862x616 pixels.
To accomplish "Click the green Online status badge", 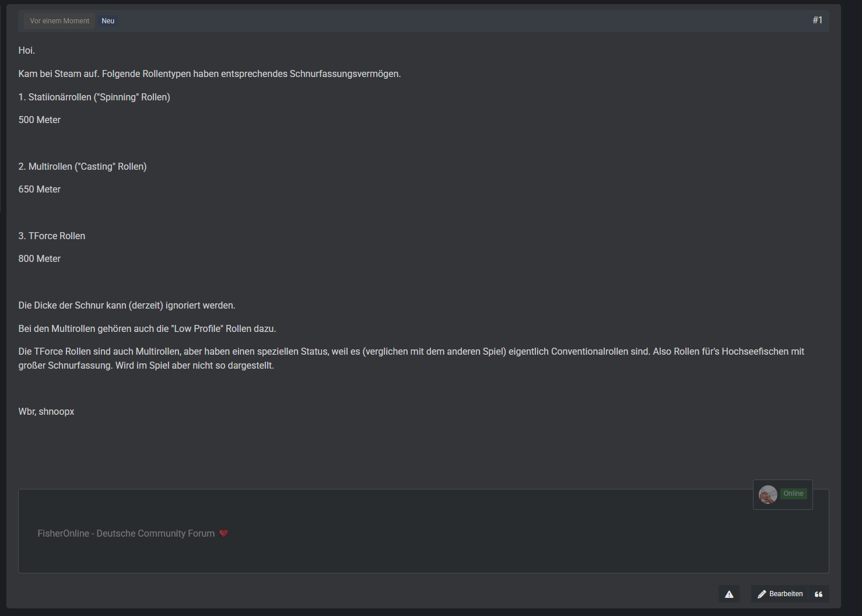I will [793, 494].
